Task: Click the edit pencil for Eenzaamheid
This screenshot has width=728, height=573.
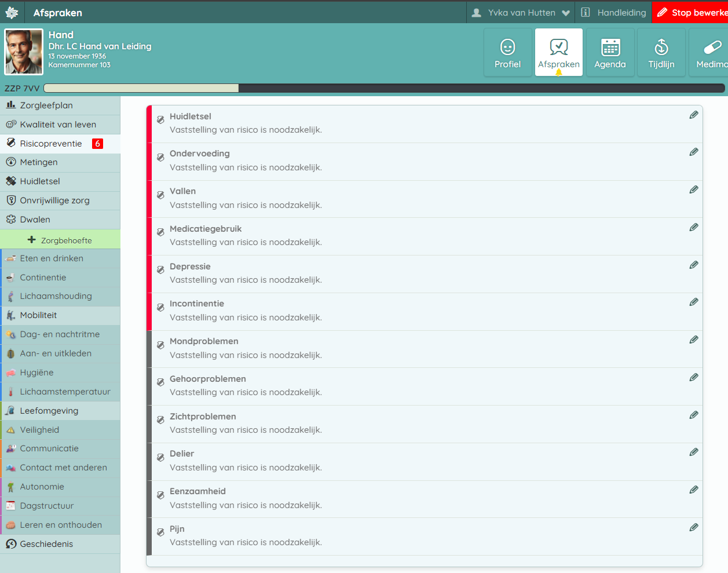Action: point(693,490)
